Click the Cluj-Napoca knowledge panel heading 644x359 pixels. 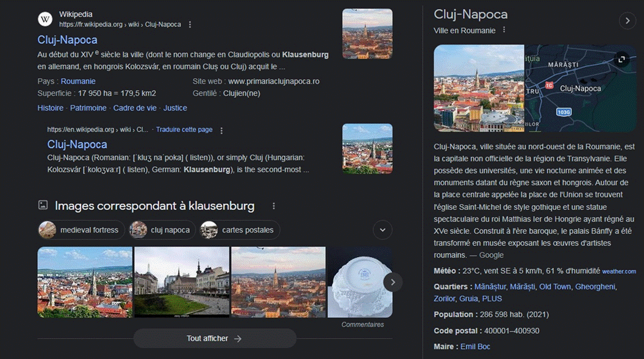click(x=471, y=15)
